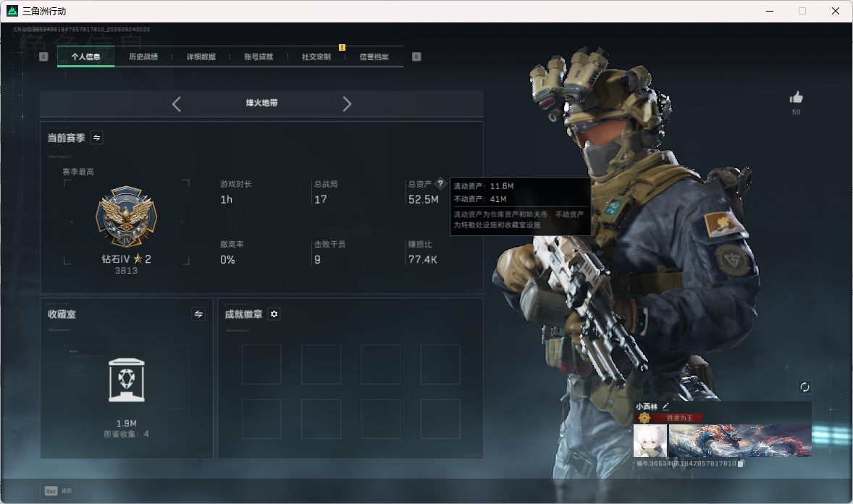
Task: Click the 赛季最高 label
Action: [x=78, y=172]
